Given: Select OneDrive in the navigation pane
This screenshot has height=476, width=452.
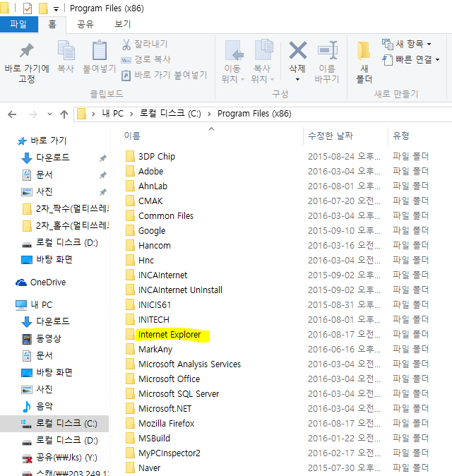Looking at the screenshot, I should (47, 282).
